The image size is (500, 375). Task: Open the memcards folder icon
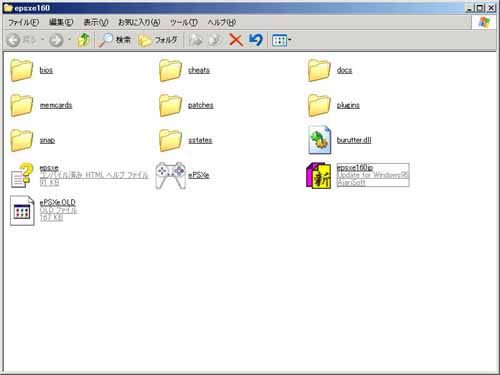pyautogui.click(x=21, y=105)
